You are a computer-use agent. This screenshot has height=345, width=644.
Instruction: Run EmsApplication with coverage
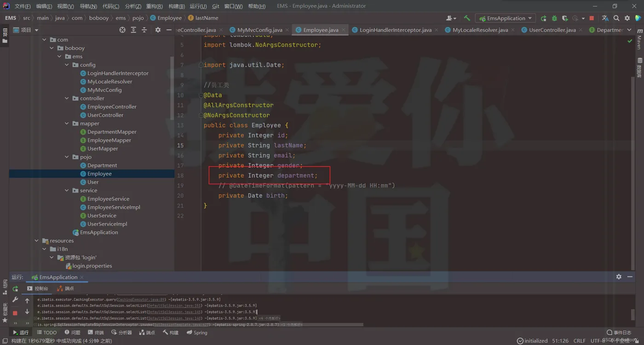point(565,18)
